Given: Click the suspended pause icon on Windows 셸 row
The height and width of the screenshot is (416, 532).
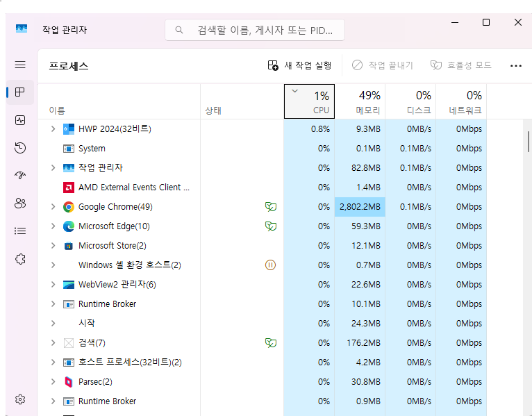Looking at the screenshot, I should tap(270, 265).
